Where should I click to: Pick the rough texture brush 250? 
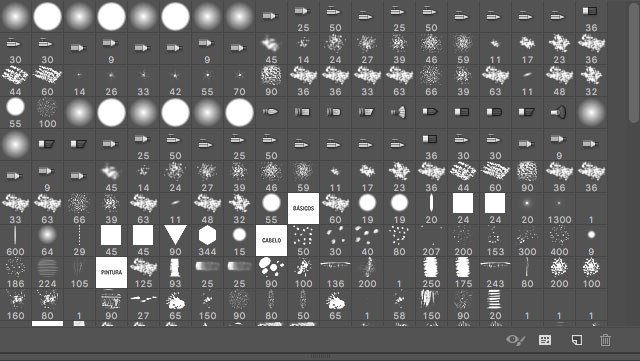click(x=431, y=272)
